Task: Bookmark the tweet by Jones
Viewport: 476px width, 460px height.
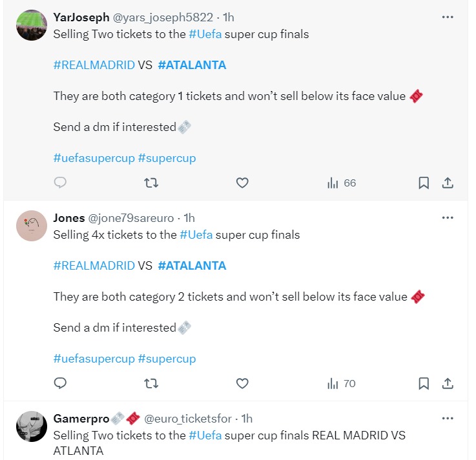Action: tap(424, 384)
